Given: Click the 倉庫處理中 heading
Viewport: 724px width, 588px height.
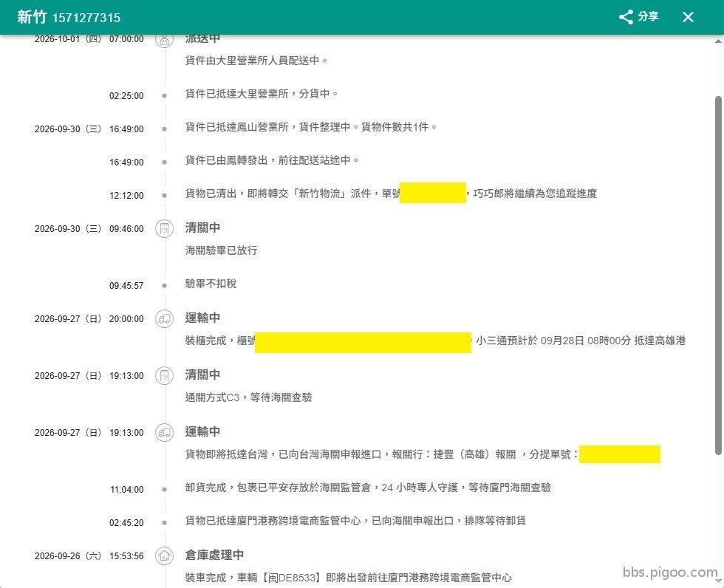Looking at the screenshot, I should tap(214, 555).
